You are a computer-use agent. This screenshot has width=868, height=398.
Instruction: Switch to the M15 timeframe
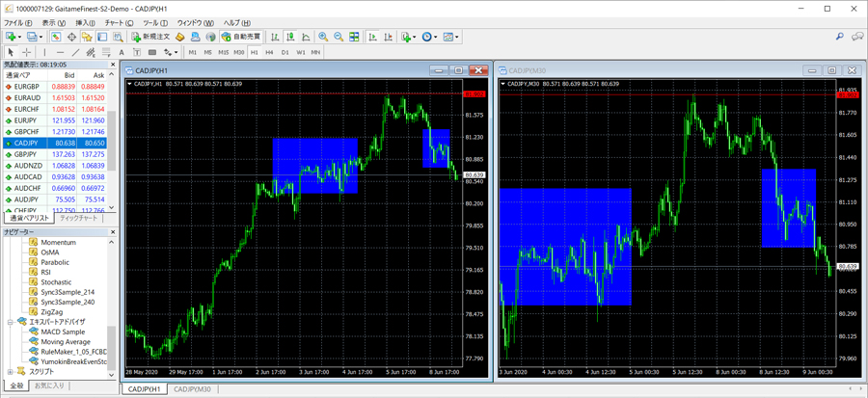pyautogui.click(x=223, y=52)
